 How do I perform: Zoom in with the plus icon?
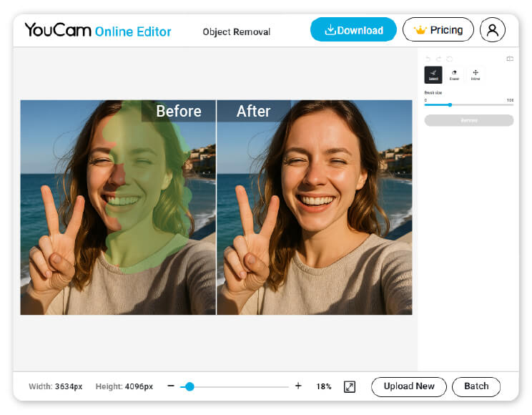(x=298, y=386)
